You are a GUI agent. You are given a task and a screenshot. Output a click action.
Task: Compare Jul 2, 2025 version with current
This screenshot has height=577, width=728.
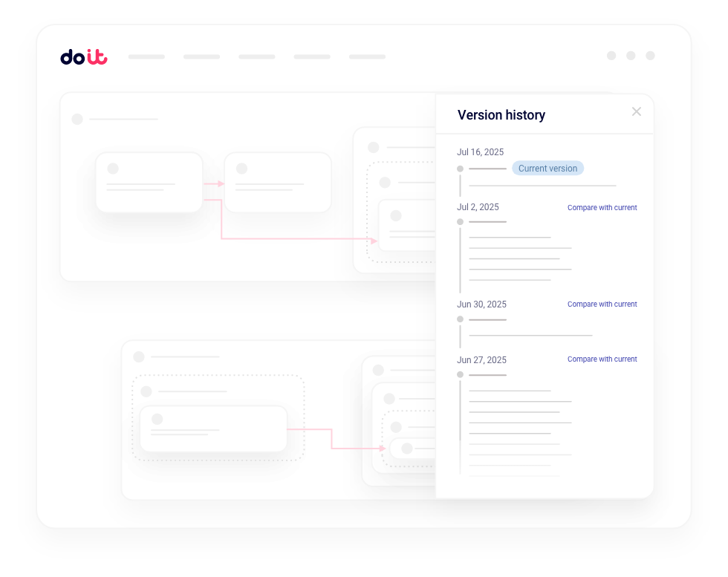tap(602, 208)
